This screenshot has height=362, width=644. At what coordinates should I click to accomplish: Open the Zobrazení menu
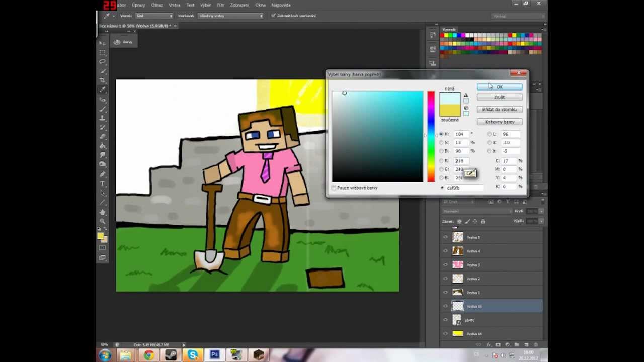click(239, 5)
